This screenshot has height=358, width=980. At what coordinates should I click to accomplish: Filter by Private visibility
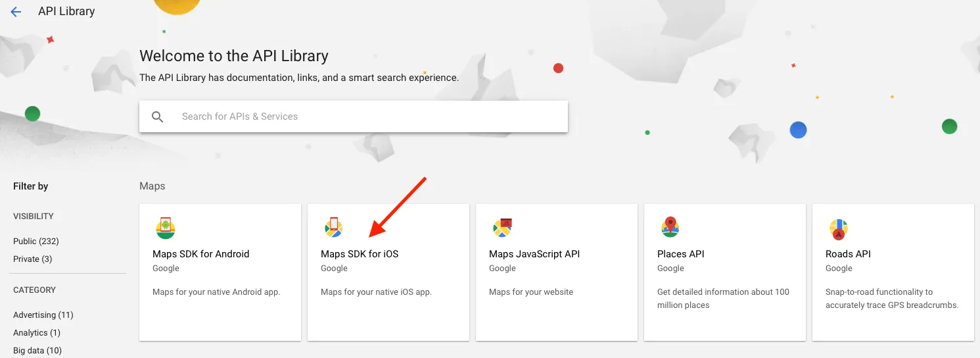point(33,259)
